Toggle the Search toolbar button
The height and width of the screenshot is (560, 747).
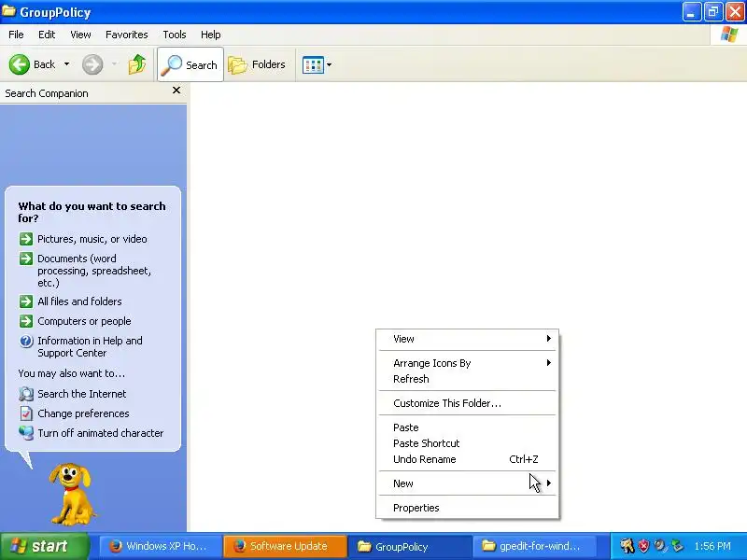[190, 64]
